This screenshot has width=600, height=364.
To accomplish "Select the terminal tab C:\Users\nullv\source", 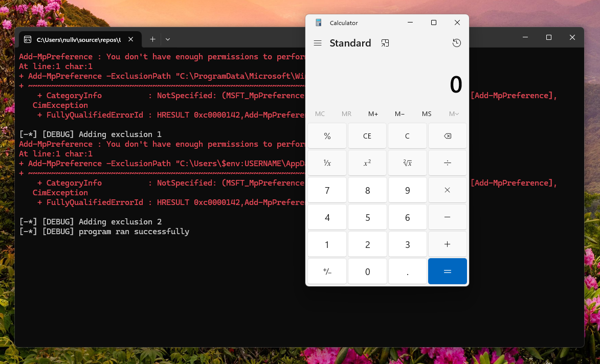I will coord(80,39).
